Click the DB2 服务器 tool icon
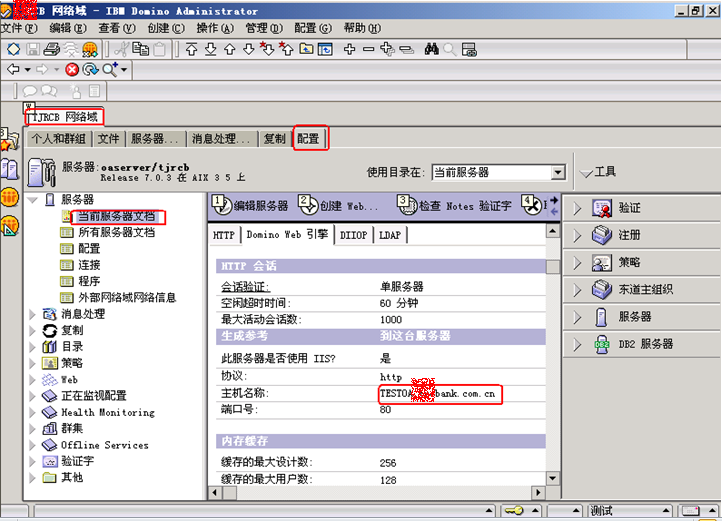This screenshot has height=521, width=722. (x=601, y=344)
